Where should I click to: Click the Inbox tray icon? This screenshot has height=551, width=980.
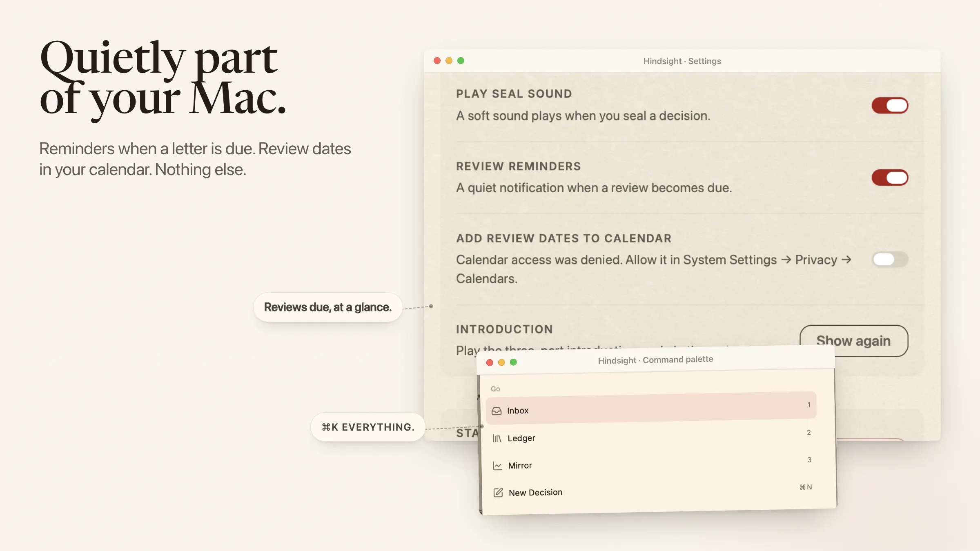click(497, 411)
